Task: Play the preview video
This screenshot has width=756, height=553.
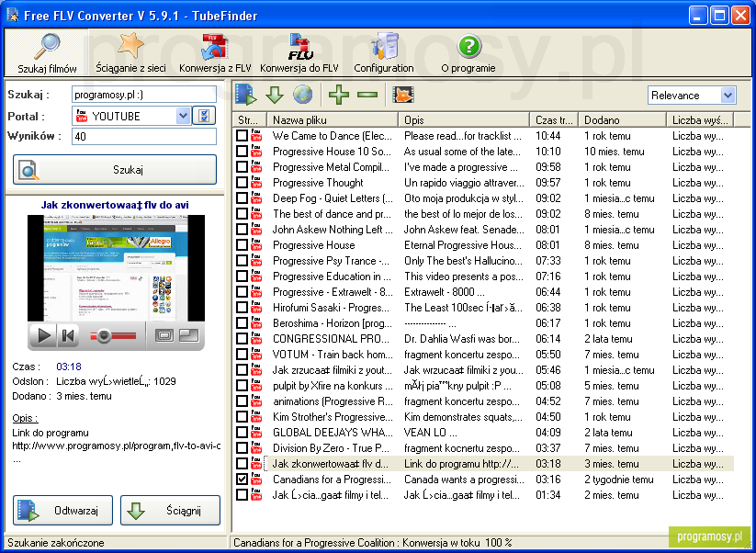Action: point(43,335)
